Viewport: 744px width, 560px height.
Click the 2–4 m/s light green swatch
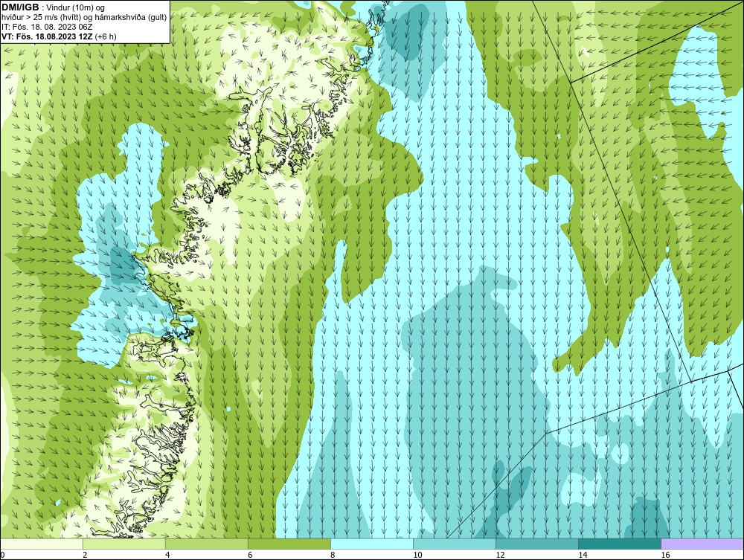coord(124,544)
